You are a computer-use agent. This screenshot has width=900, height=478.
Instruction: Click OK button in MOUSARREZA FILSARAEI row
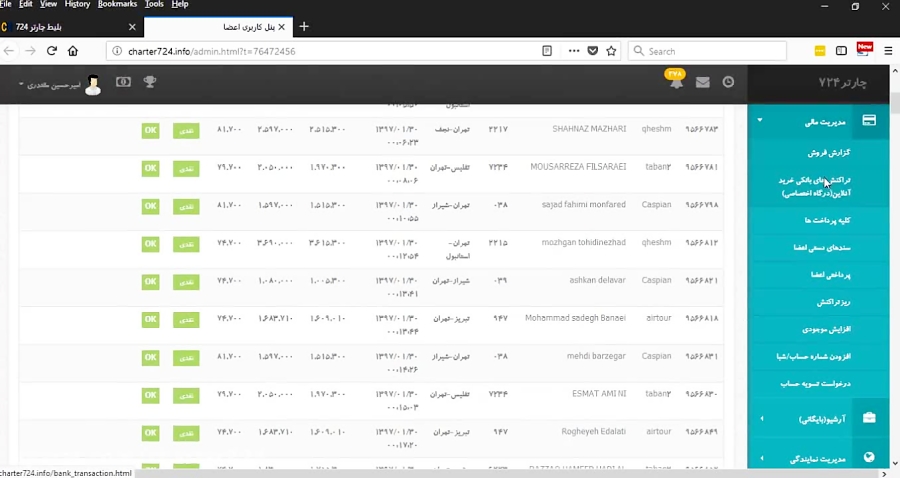coord(150,168)
